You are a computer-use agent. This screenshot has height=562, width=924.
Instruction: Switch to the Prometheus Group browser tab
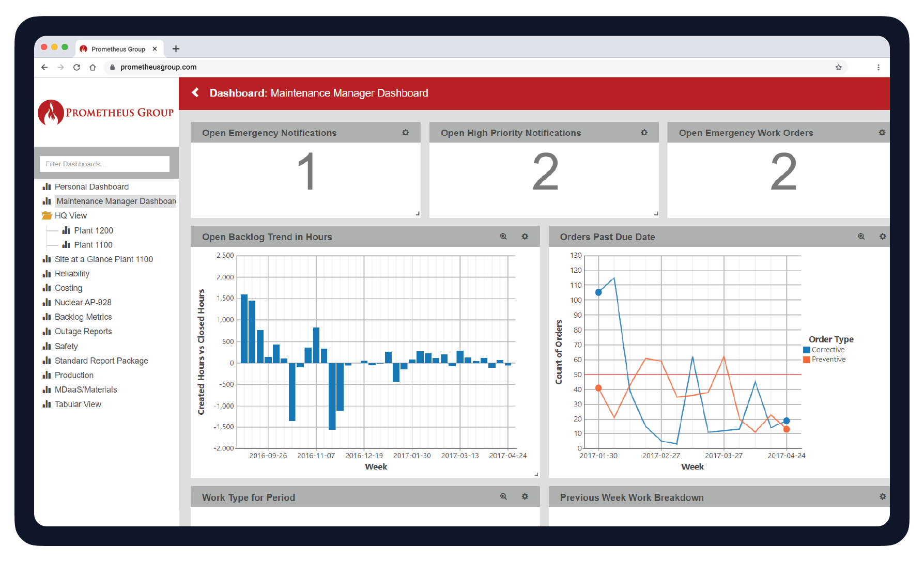[x=118, y=49]
